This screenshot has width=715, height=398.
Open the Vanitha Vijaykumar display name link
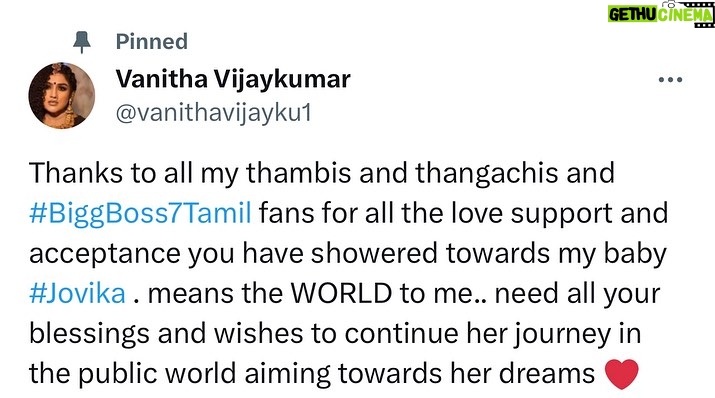(x=233, y=79)
